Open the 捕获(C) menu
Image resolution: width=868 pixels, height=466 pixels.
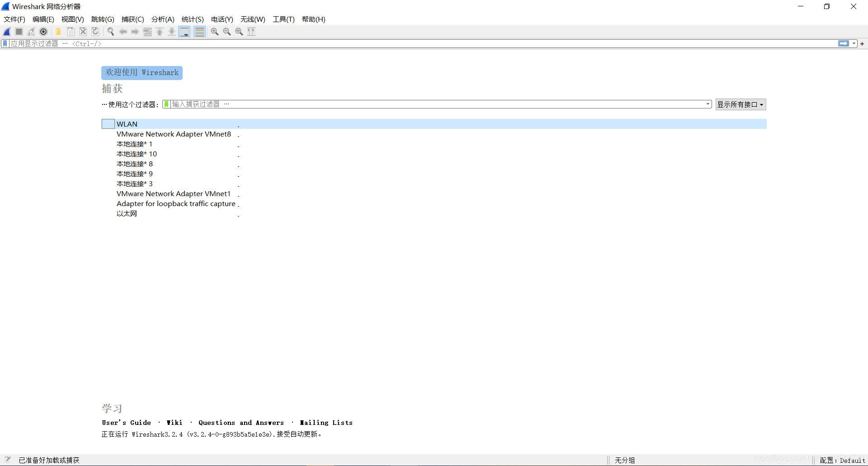[133, 19]
